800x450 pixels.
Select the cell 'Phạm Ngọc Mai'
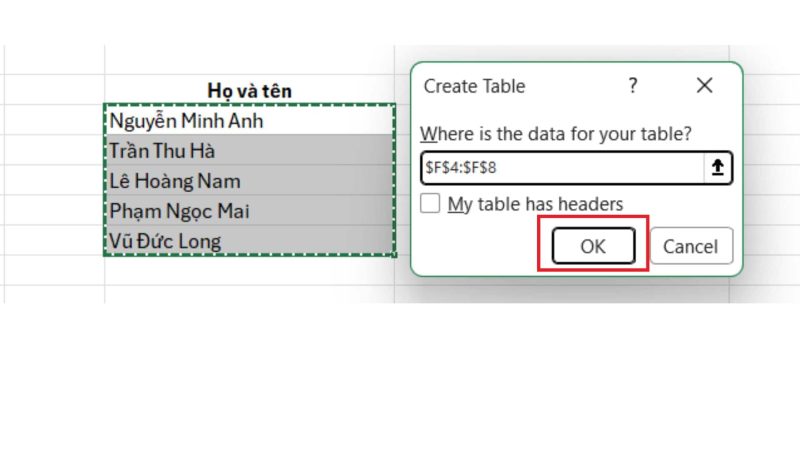click(249, 210)
